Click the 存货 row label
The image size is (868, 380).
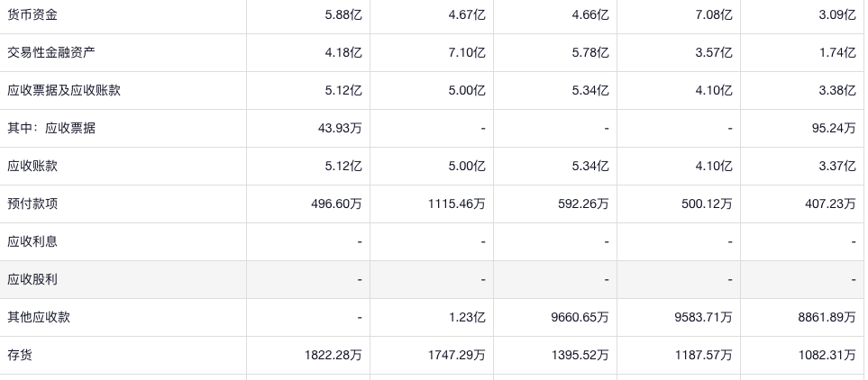pos(20,355)
